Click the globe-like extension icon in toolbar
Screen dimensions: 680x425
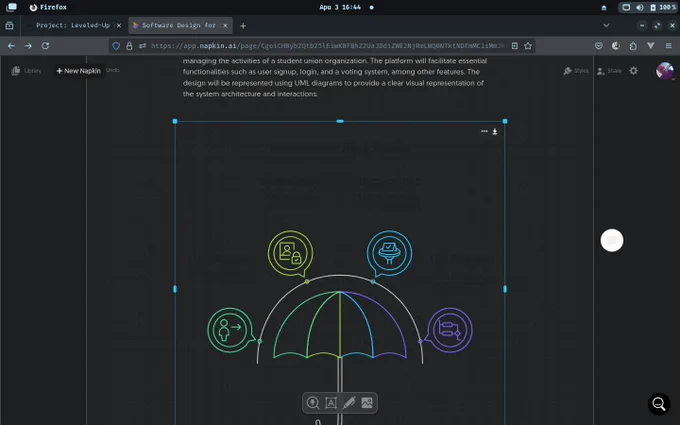pyautogui.click(x=616, y=46)
